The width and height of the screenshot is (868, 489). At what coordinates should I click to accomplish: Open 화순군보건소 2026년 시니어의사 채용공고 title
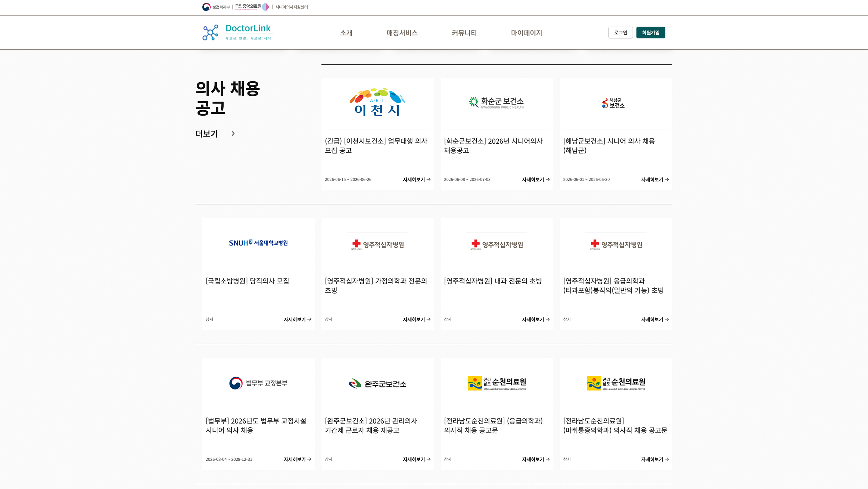click(493, 146)
